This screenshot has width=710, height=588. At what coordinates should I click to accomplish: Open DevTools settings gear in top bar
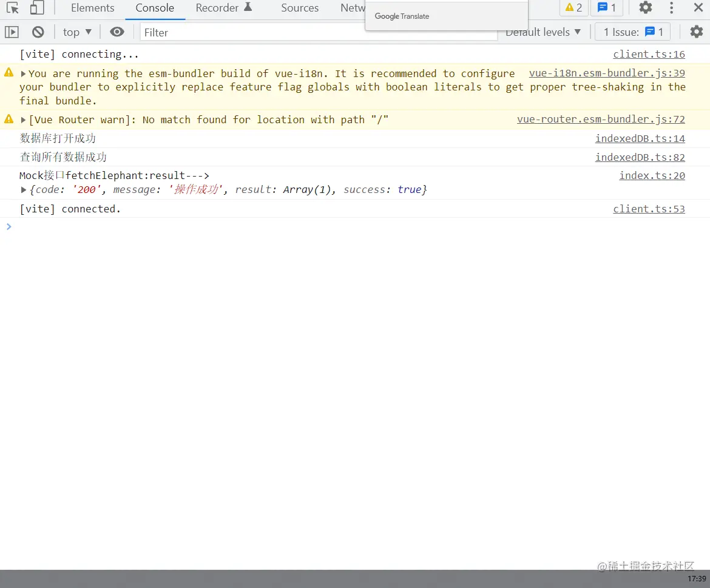tap(645, 8)
